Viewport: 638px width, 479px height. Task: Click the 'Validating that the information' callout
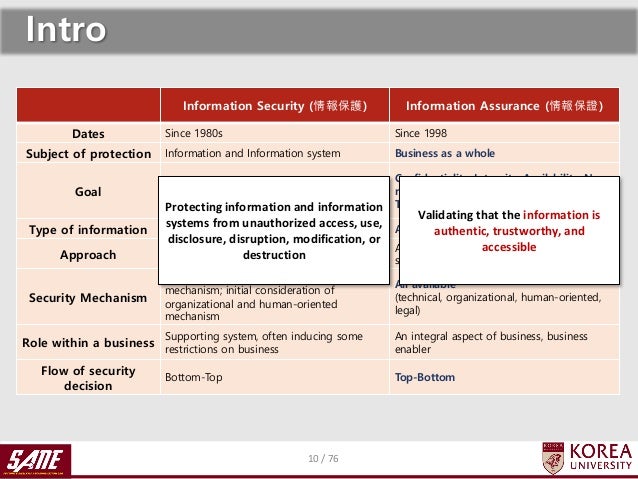coord(509,230)
